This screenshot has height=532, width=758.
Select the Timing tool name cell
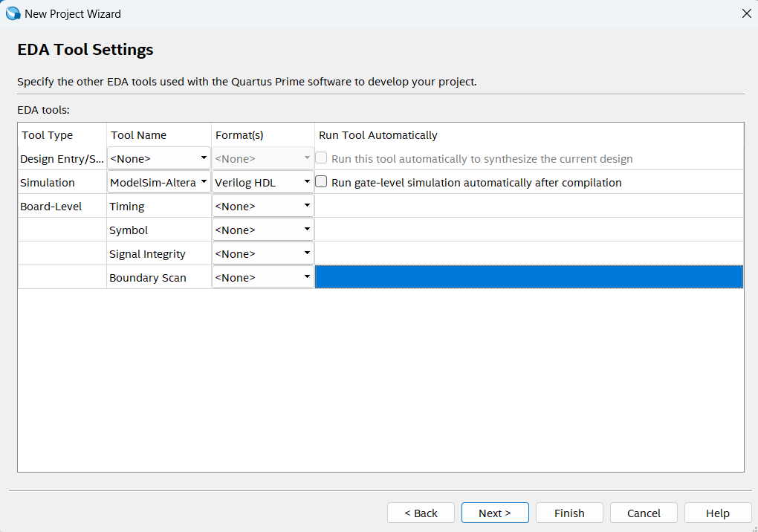click(x=159, y=206)
